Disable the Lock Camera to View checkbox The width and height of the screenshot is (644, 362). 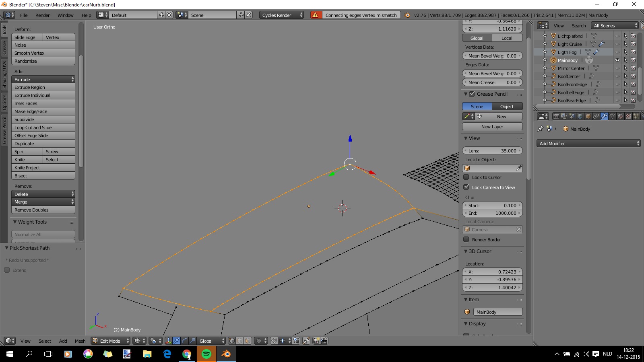[466, 187]
